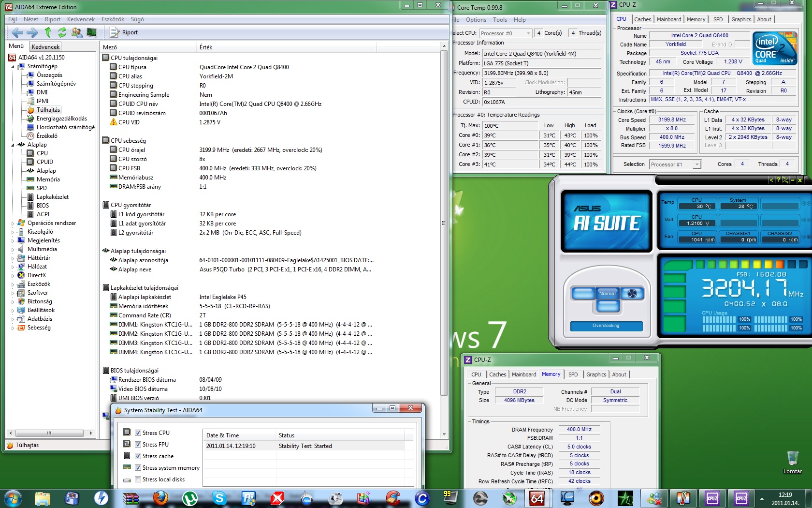Image resolution: width=812 pixels, height=508 pixels.
Task: Expand the DirectX tree node
Action: coord(13,275)
